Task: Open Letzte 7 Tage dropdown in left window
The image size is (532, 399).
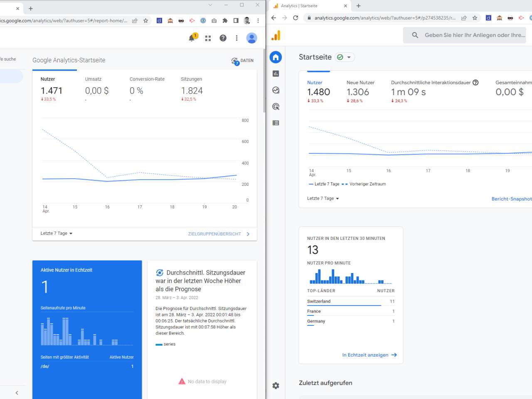Action: (57, 234)
